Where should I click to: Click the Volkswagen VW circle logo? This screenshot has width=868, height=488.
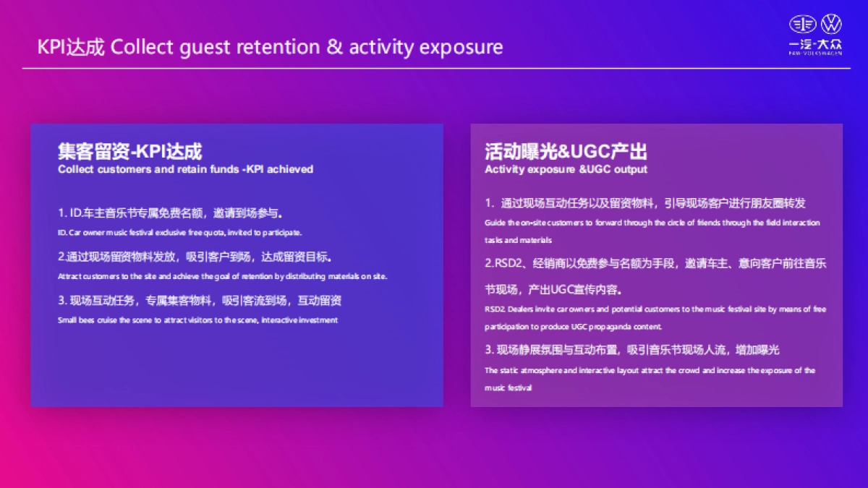(x=831, y=25)
